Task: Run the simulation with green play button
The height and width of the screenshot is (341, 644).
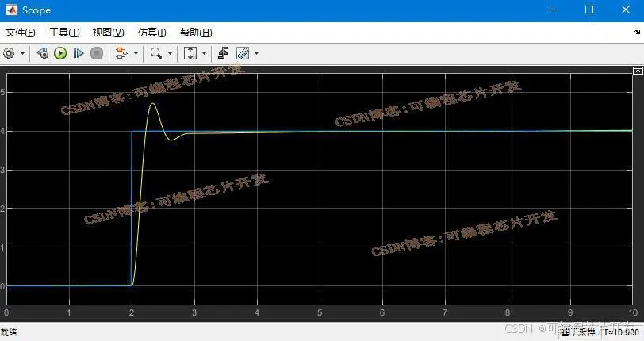Action: (x=60, y=53)
